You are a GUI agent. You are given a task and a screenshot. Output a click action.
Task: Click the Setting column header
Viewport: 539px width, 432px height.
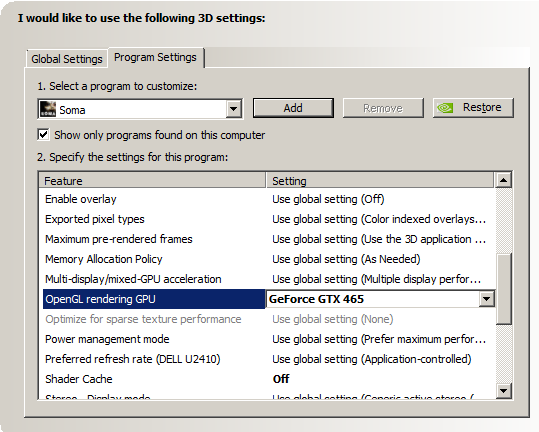(x=380, y=180)
